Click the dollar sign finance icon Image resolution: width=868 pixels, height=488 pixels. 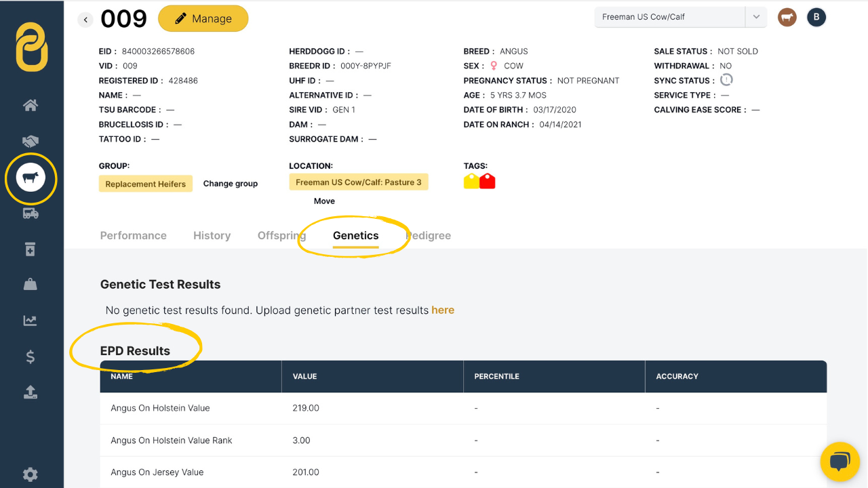[x=31, y=357]
